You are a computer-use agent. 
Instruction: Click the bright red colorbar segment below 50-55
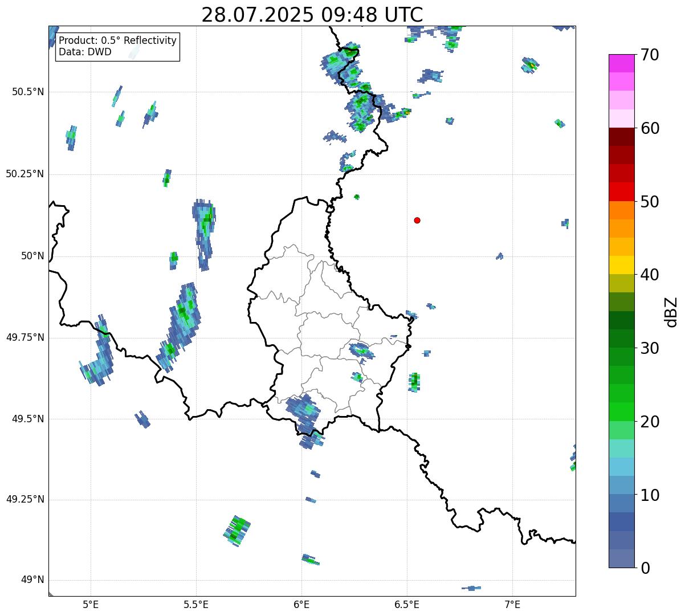pyautogui.click(x=622, y=191)
